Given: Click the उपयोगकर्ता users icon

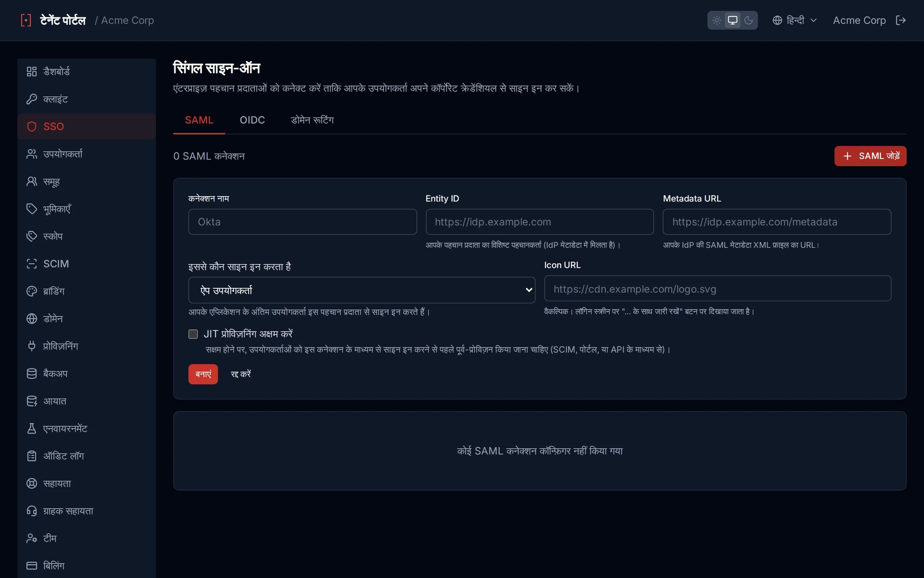Looking at the screenshot, I should coord(32,154).
